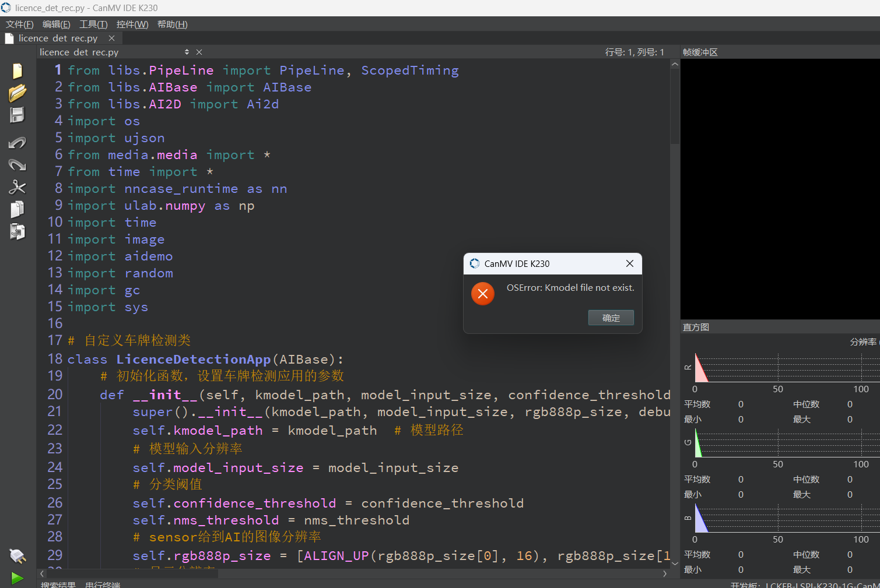Click 'self.confidence_threshold' on line 26

click(x=234, y=503)
